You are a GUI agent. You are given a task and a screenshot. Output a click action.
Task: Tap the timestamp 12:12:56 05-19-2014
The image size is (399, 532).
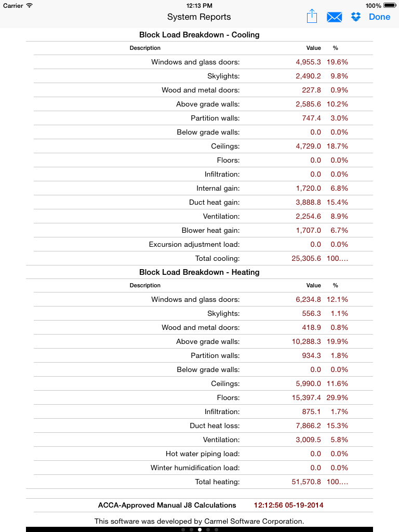point(288,505)
